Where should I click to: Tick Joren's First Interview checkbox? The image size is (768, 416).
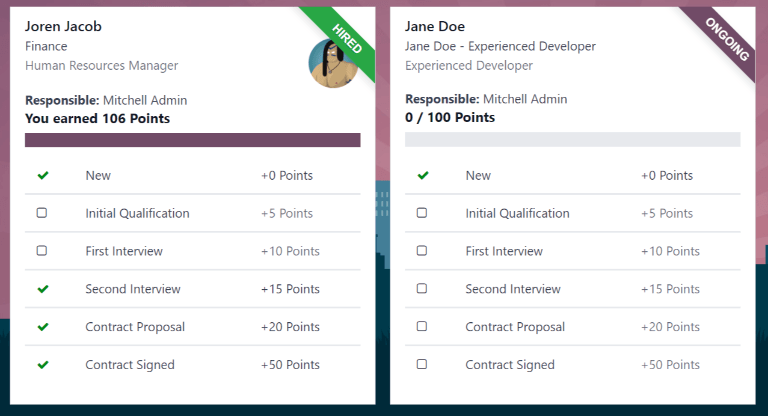(x=42, y=250)
